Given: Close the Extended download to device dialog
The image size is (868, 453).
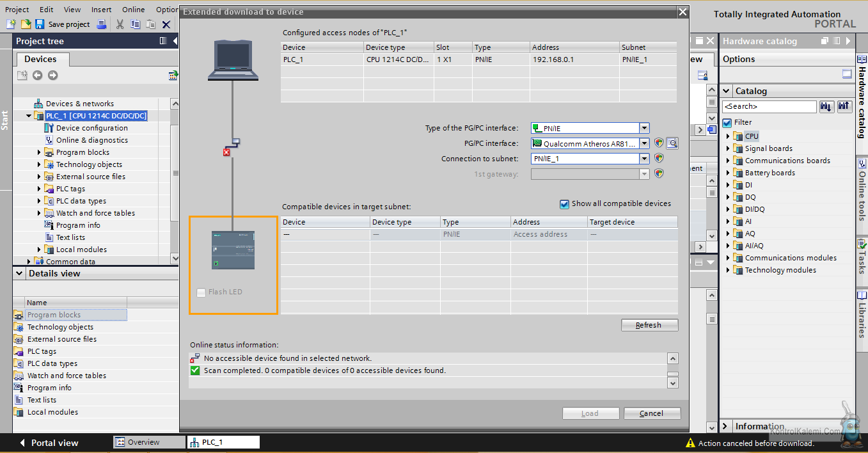Looking at the screenshot, I should pyautogui.click(x=683, y=12).
